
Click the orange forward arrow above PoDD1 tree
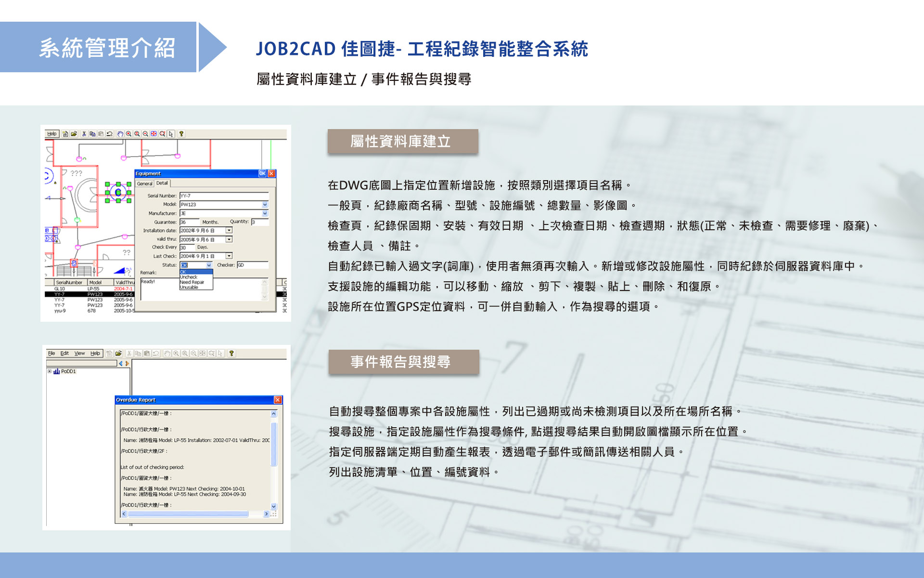tap(127, 363)
